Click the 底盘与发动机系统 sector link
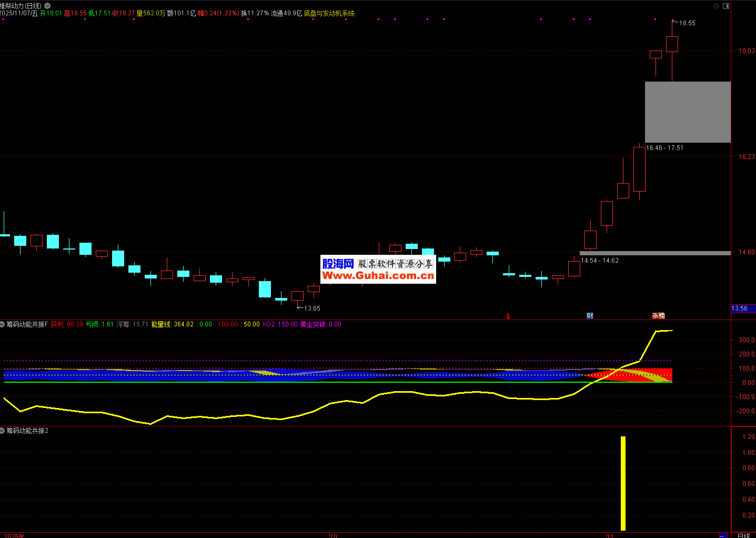 [329, 13]
